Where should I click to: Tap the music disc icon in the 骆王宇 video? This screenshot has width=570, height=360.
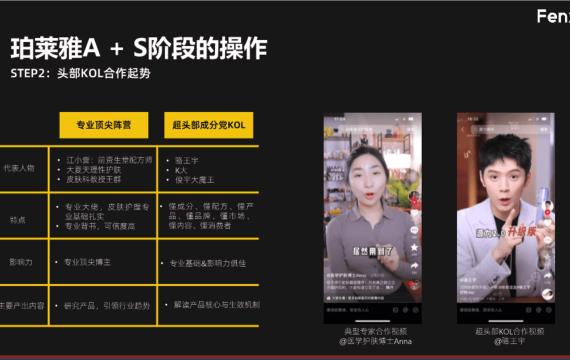point(547,294)
